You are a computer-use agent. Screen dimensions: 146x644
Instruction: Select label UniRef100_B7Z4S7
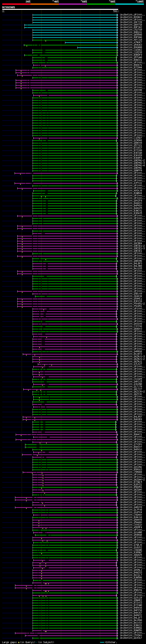coord(131,148)
